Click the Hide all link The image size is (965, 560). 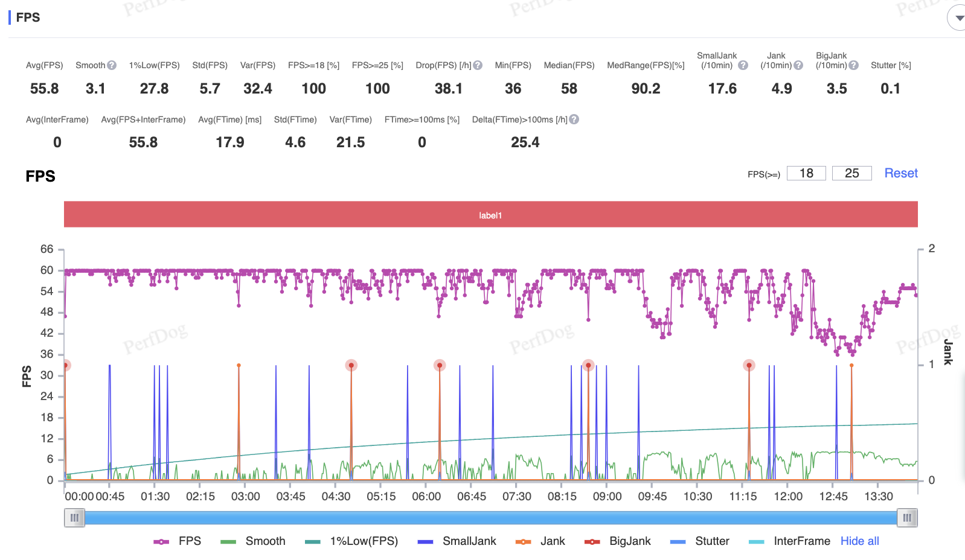[x=859, y=541]
